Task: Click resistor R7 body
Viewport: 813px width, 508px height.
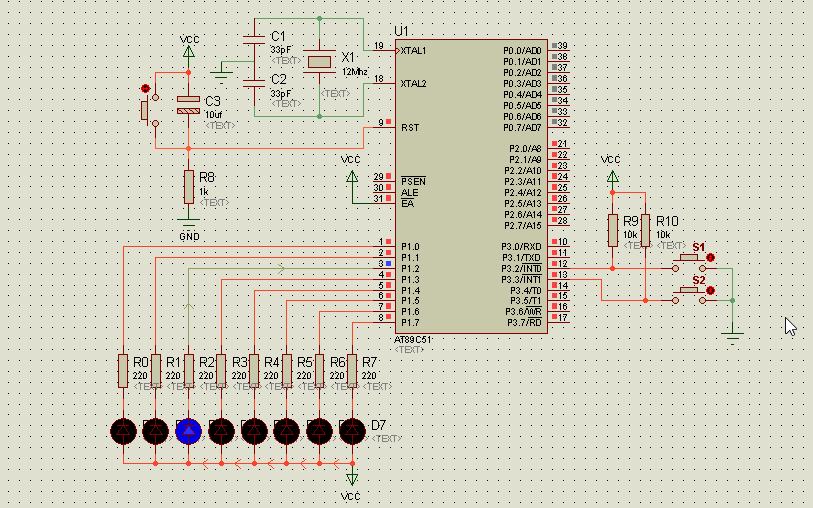Action: (x=352, y=371)
